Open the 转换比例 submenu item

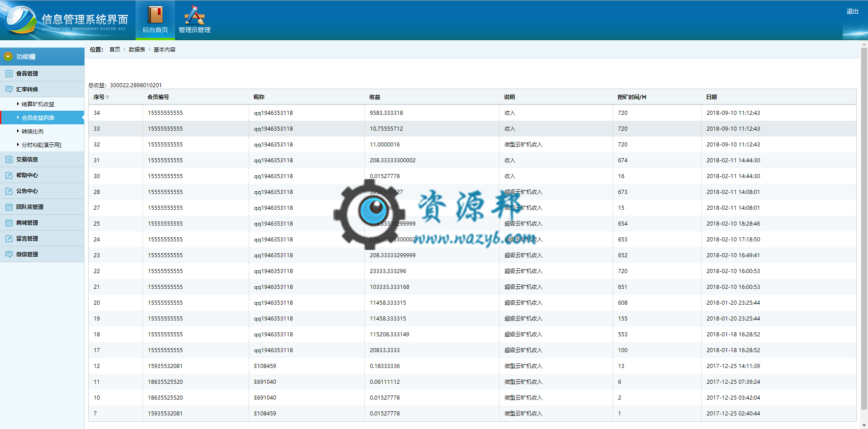coord(33,131)
